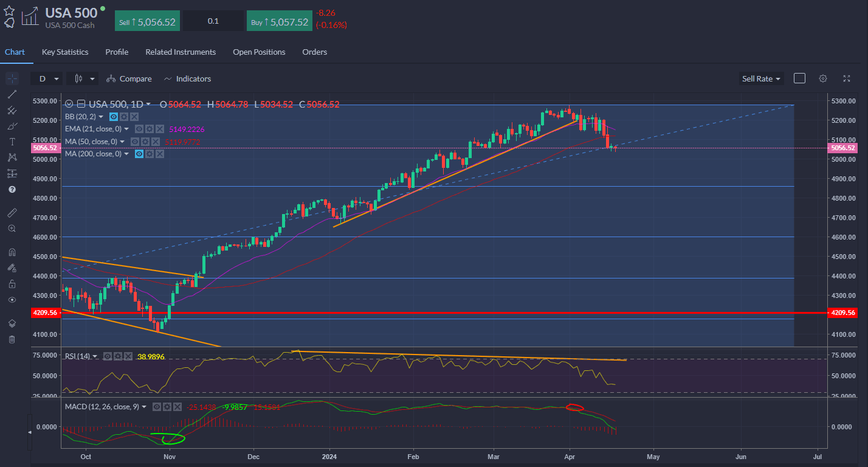Toggle visibility of EMA (21) indicator
Screen dimensions: 868x467
139,129
